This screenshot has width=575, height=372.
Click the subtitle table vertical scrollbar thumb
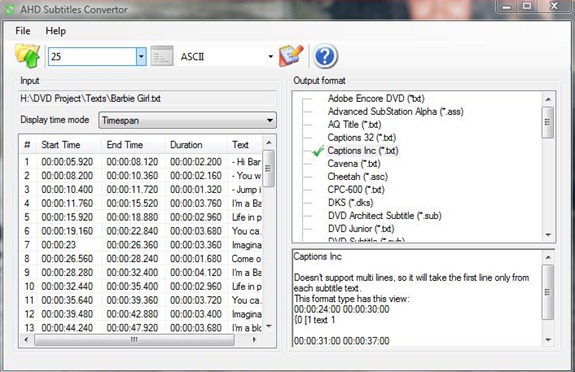(269, 168)
